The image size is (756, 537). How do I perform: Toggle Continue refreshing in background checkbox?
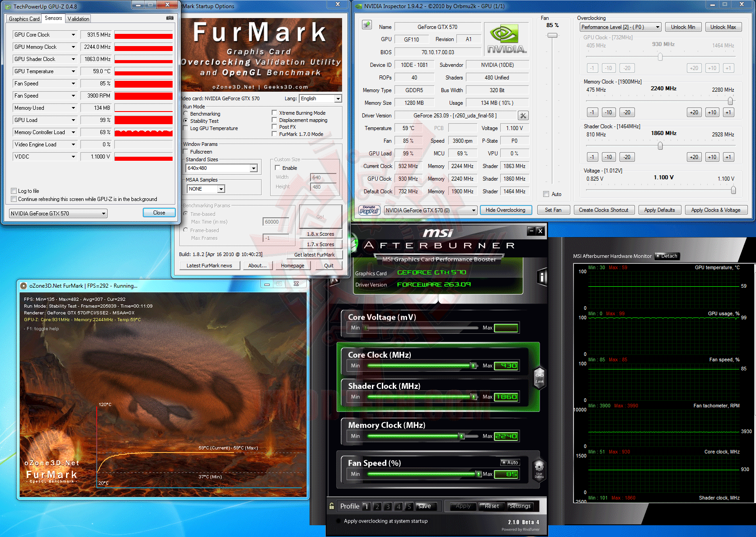point(14,199)
